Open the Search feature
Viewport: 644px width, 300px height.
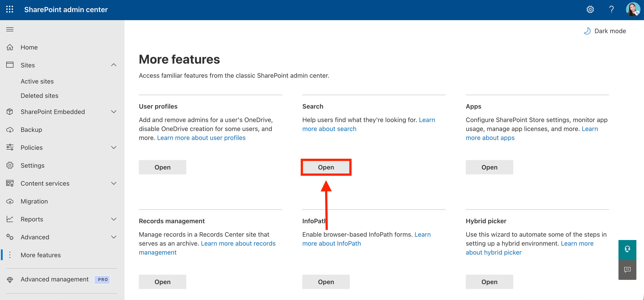click(326, 167)
